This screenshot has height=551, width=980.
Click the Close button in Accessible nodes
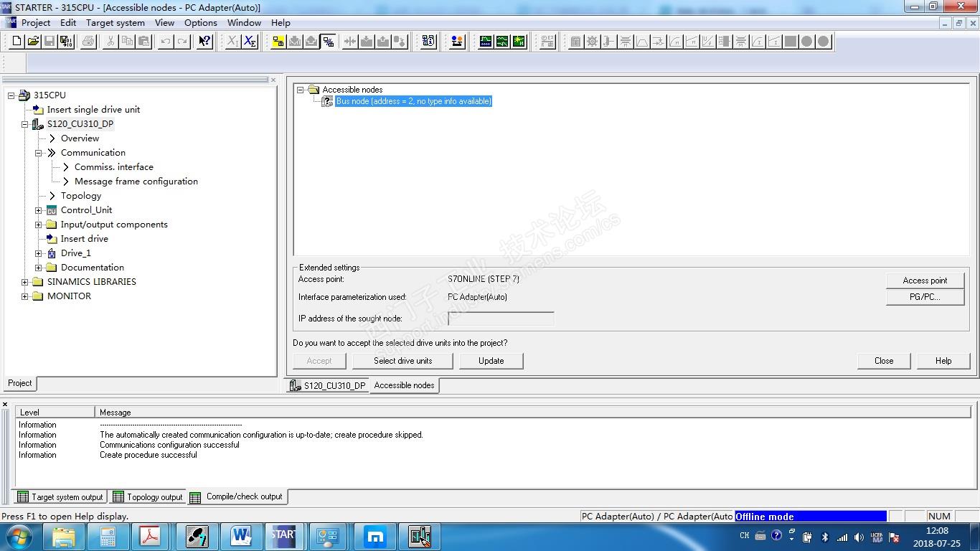point(884,361)
